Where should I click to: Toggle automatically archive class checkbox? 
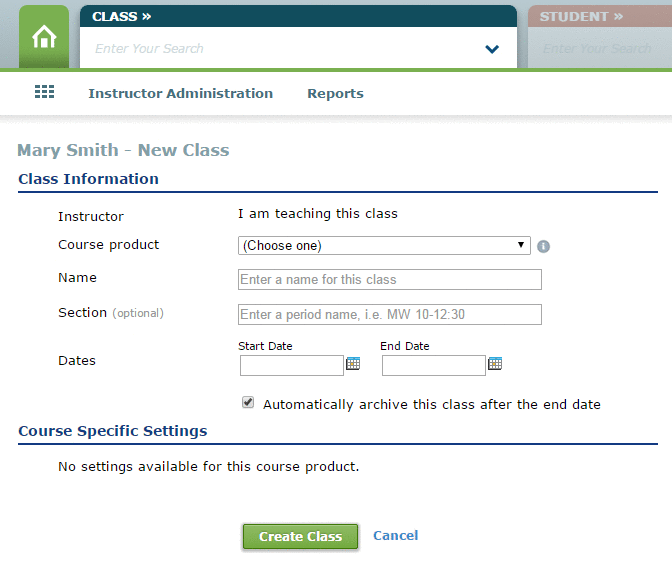point(248,402)
